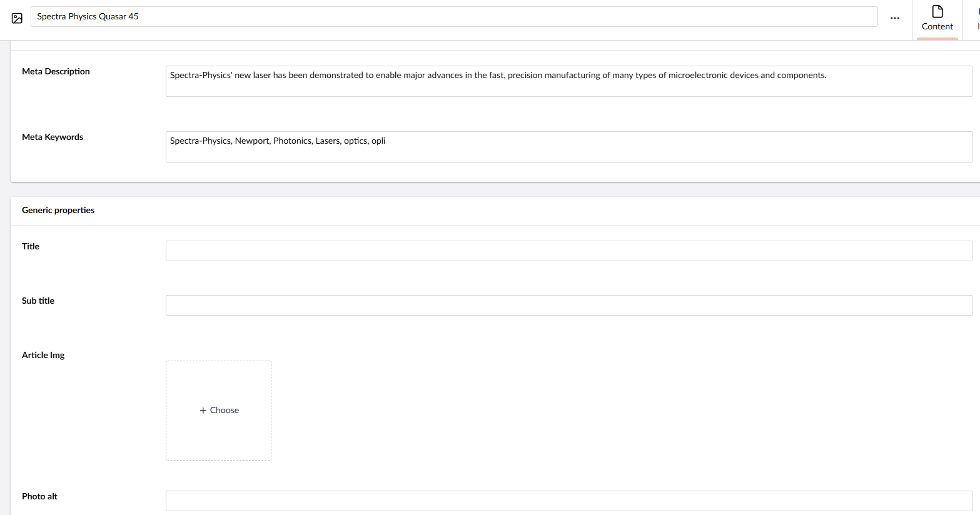The image size is (980, 515).
Task: Select the Sub title input field
Action: pyautogui.click(x=568, y=306)
